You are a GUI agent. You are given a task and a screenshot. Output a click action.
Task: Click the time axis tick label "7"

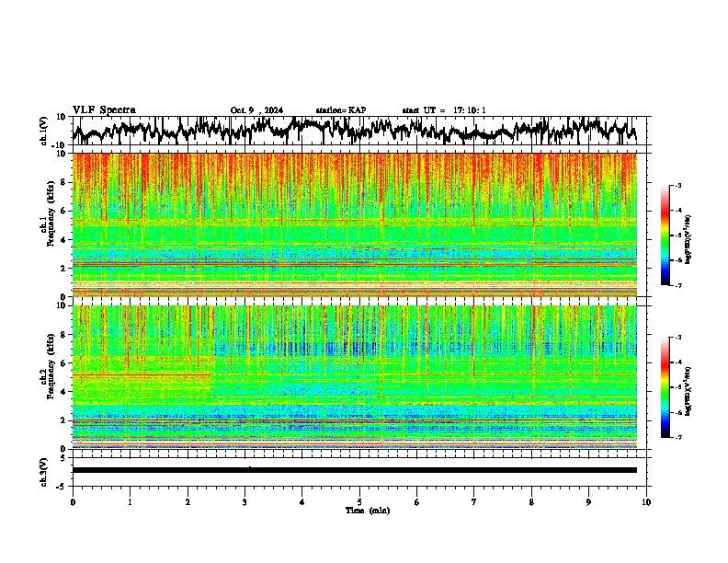click(474, 502)
